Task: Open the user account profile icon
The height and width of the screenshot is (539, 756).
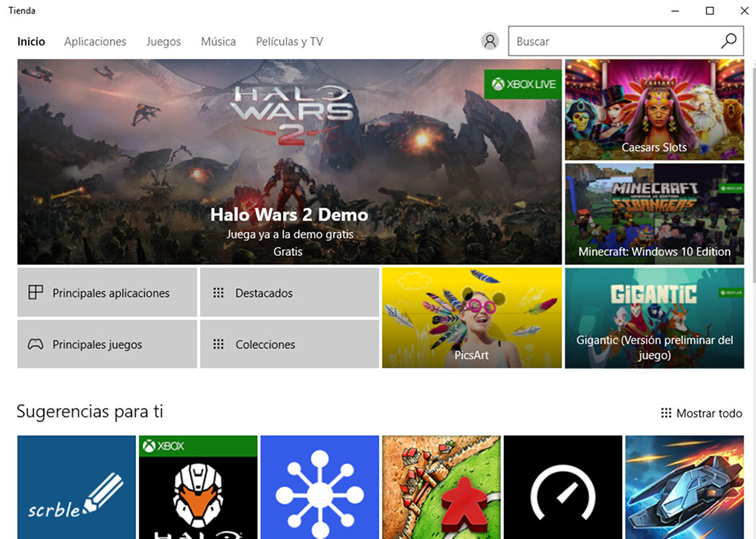Action: click(x=490, y=41)
